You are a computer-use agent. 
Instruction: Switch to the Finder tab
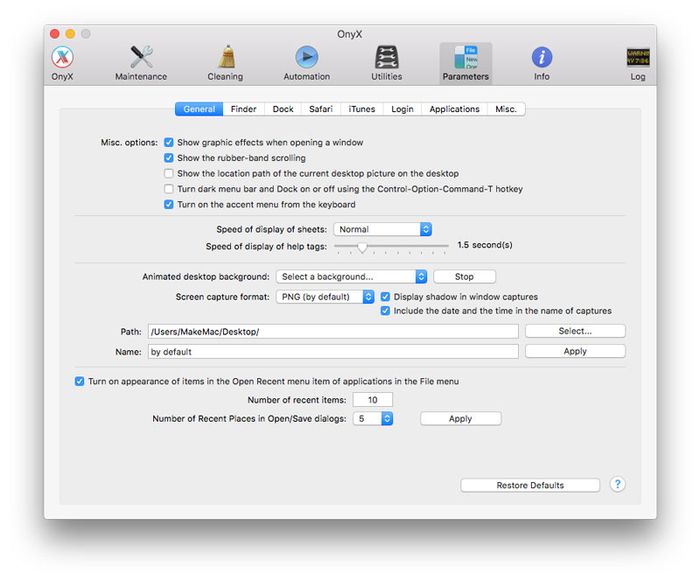tap(244, 109)
